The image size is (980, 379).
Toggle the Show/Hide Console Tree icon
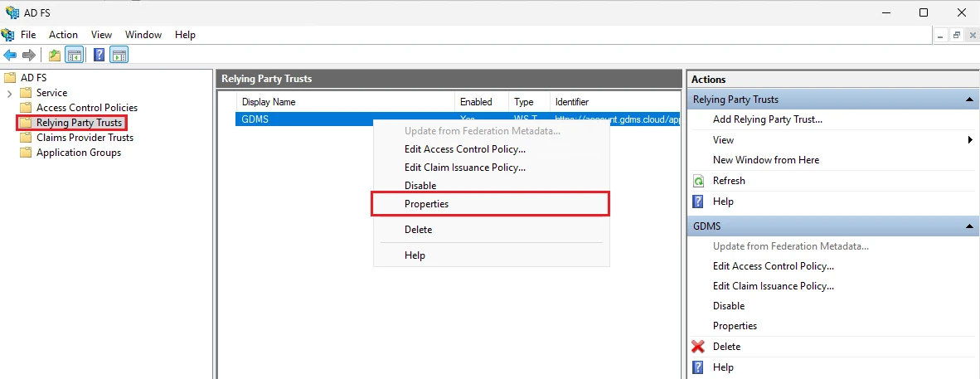coord(75,55)
